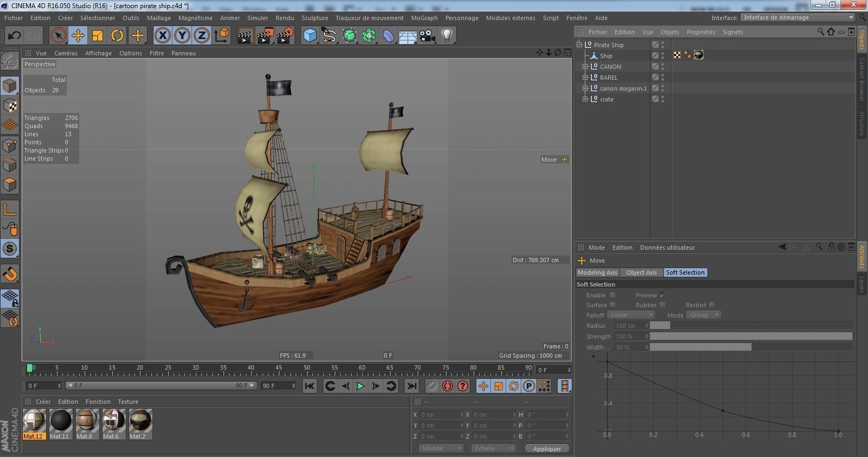The height and width of the screenshot is (457, 868).
Task: Toggle the Preview checkbox
Action: coord(662,295)
